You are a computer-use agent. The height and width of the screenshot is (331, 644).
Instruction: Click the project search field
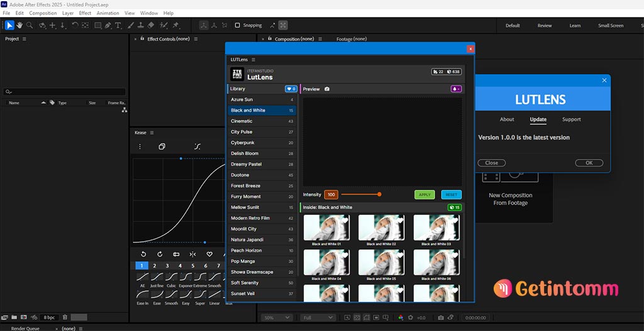coord(65,92)
